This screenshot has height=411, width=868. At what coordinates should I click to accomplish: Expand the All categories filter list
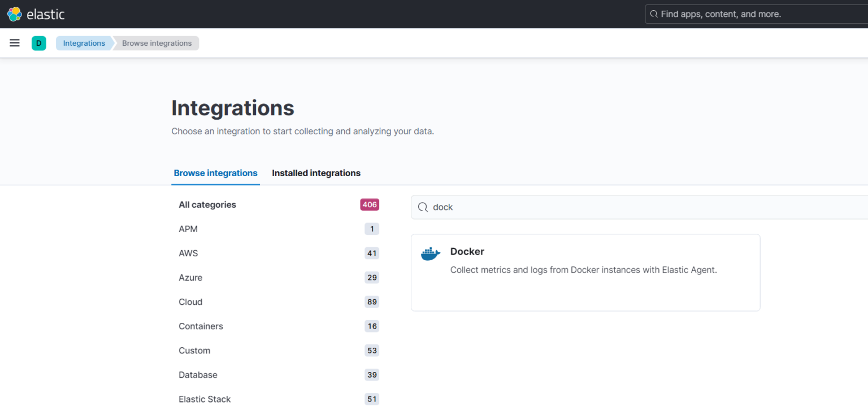point(207,204)
